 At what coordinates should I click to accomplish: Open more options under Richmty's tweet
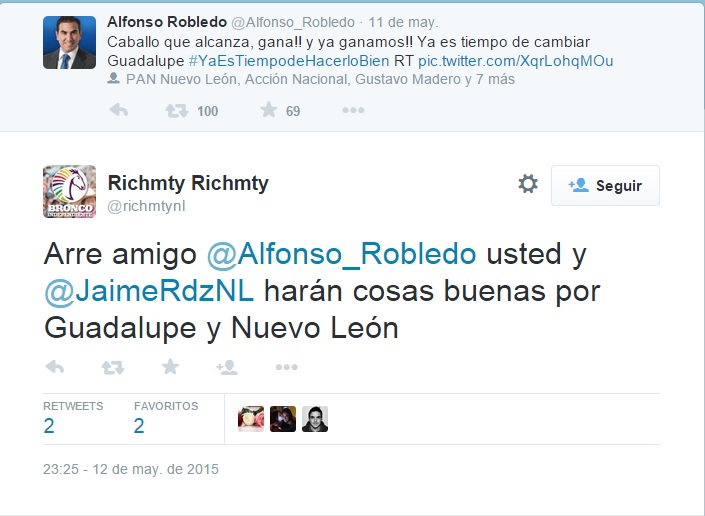pos(286,367)
